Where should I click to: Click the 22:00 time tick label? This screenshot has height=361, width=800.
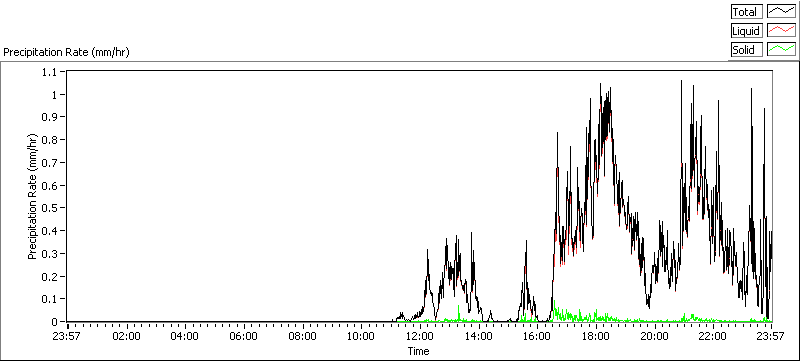pyautogui.click(x=713, y=337)
